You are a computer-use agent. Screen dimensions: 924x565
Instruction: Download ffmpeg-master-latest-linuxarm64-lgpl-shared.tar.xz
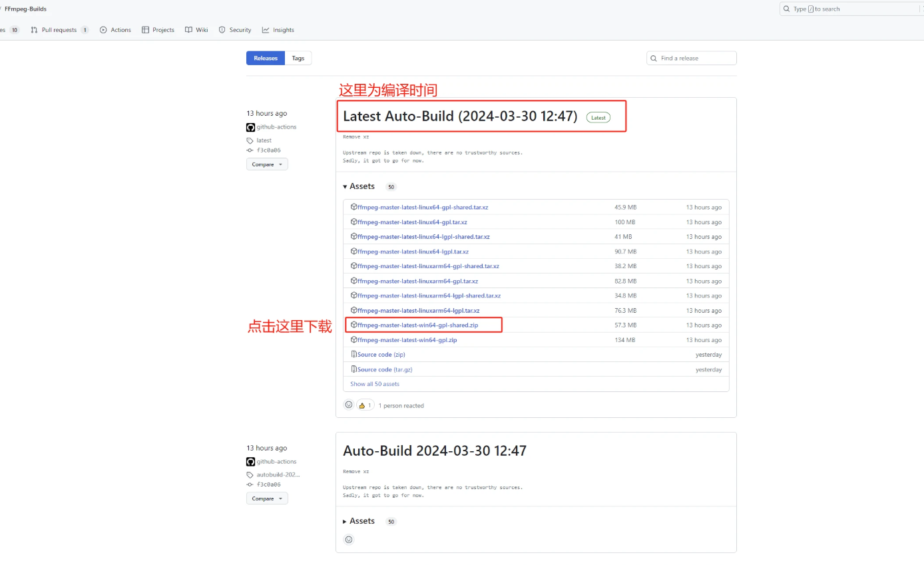[x=429, y=295]
